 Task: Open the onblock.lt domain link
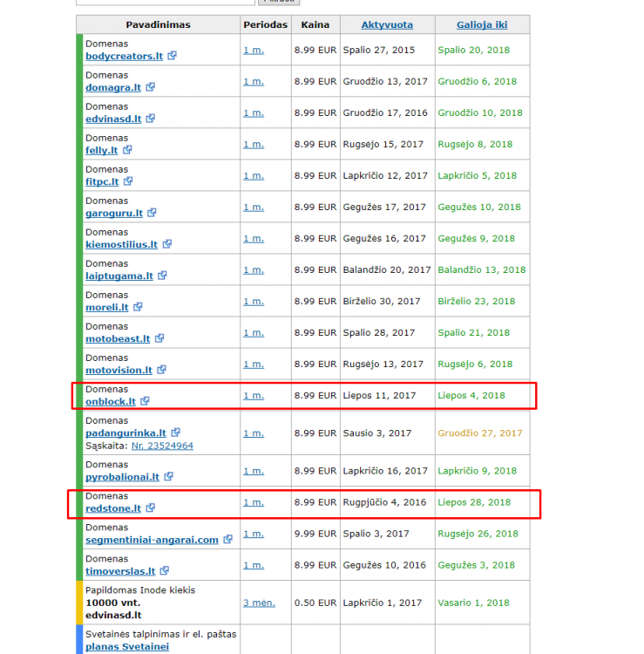111,401
